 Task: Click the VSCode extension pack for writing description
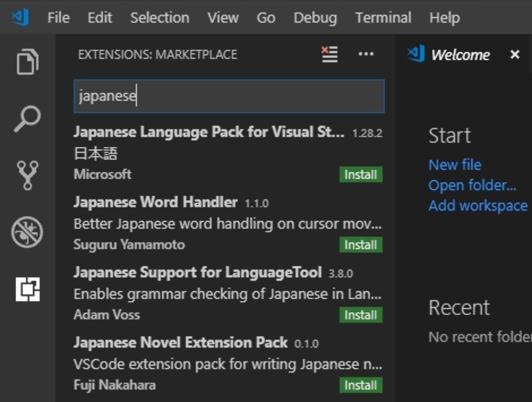coord(228,365)
